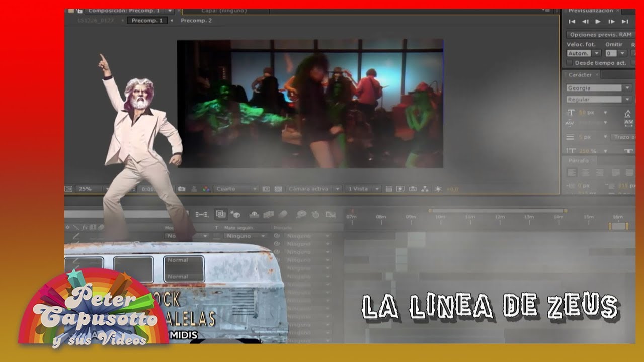Toggle hide shy layers icon
The image size is (644, 362).
254,215
